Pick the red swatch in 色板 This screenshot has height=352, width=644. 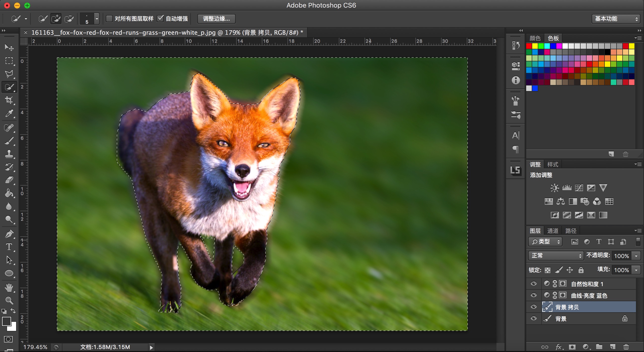pos(529,46)
